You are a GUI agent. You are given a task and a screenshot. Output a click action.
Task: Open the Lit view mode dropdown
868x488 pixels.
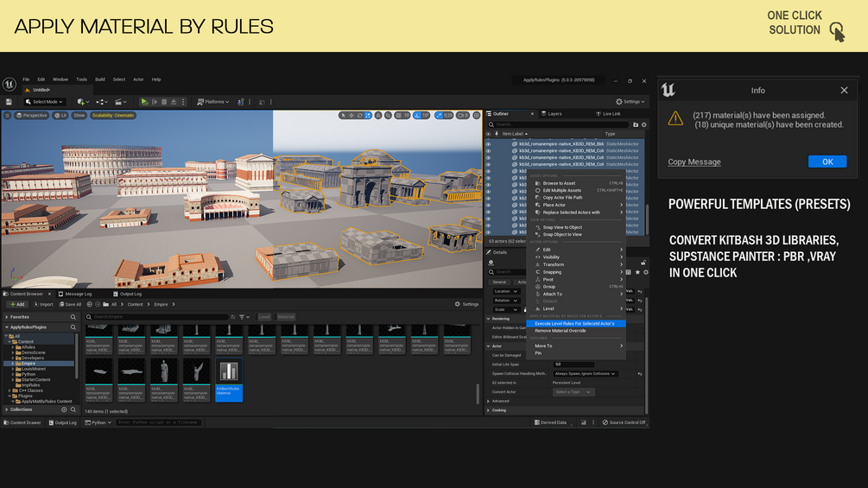click(60, 115)
